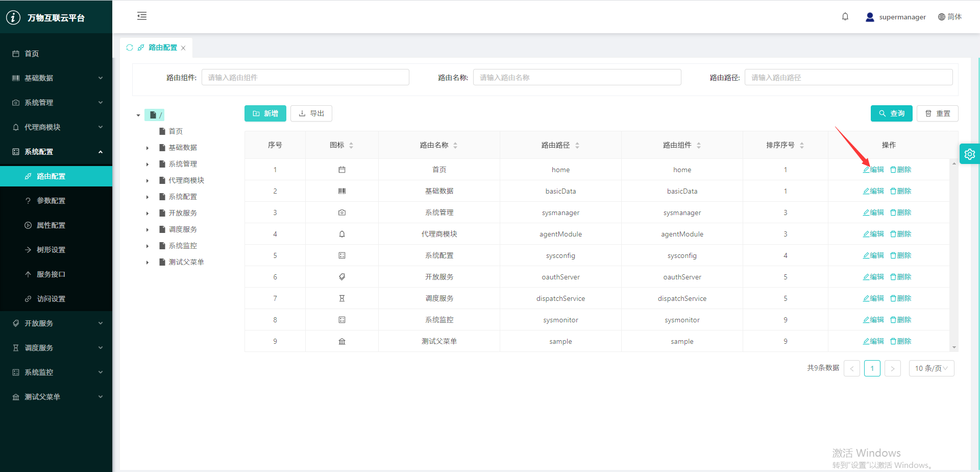
Task: Expand 系统管理 tree node arrow
Action: tap(148, 164)
